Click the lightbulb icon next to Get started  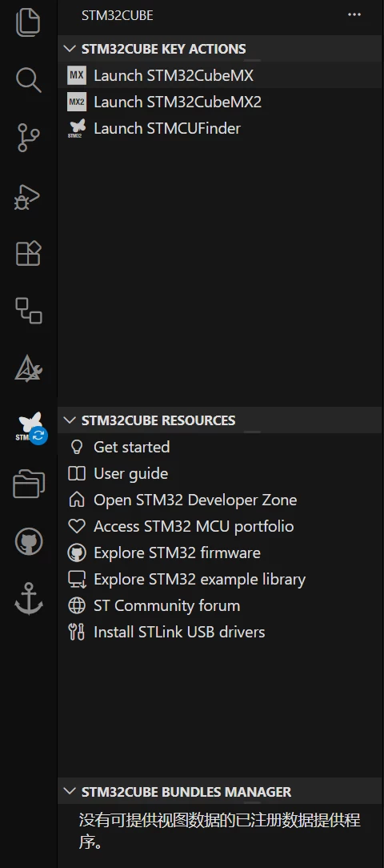pos(76,447)
